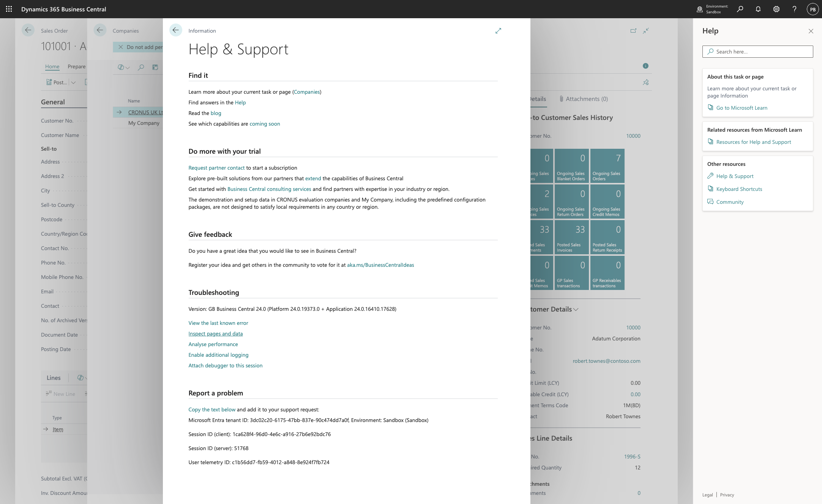Open the Item type cell in Lines
The height and width of the screenshot is (504, 822).
58,429
